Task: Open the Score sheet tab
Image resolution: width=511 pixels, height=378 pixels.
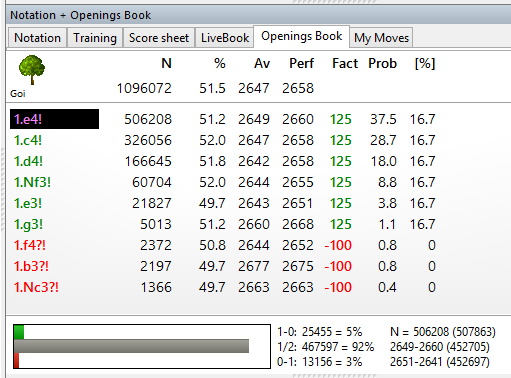Action: point(159,38)
